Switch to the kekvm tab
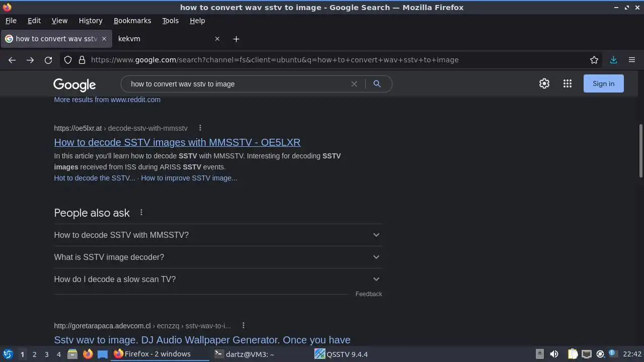644x362 pixels. 169,39
